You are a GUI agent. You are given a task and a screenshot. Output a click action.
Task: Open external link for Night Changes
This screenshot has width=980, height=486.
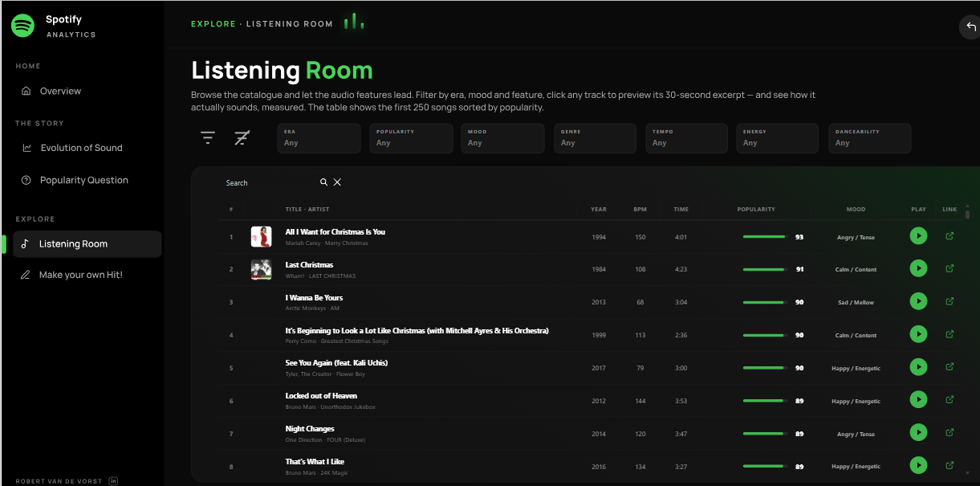tap(950, 432)
